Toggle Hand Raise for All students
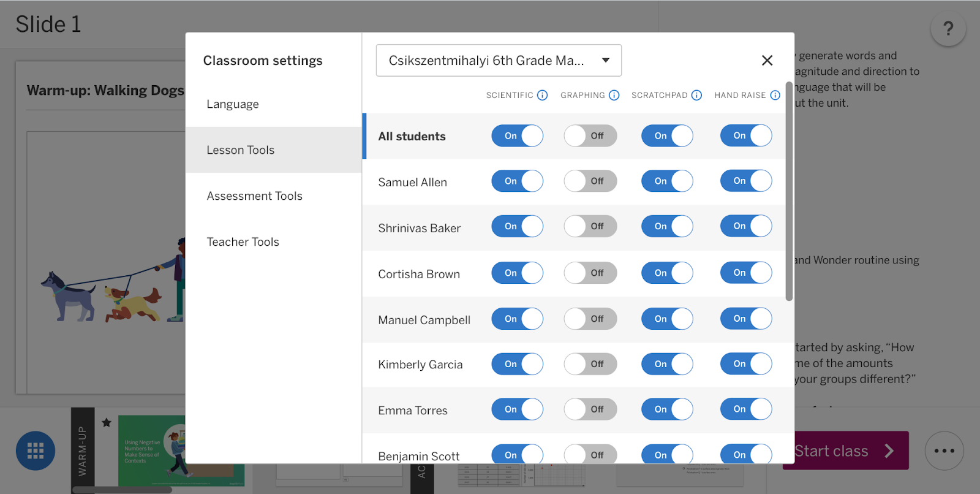The width and height of the screenshot is (980, 494). (x=746, y=135)
